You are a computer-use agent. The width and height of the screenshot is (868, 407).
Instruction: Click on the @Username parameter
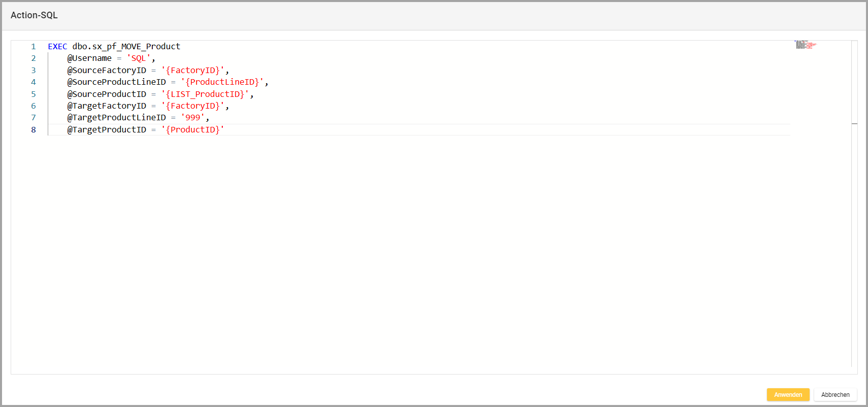point(89,58)
